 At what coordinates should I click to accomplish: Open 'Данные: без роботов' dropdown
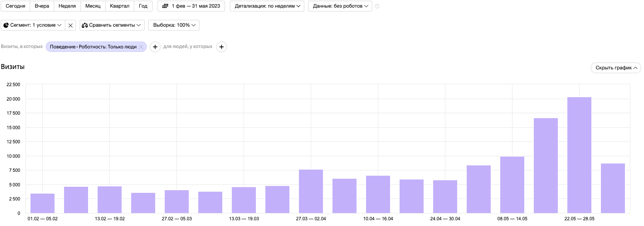tap(340, 6)
